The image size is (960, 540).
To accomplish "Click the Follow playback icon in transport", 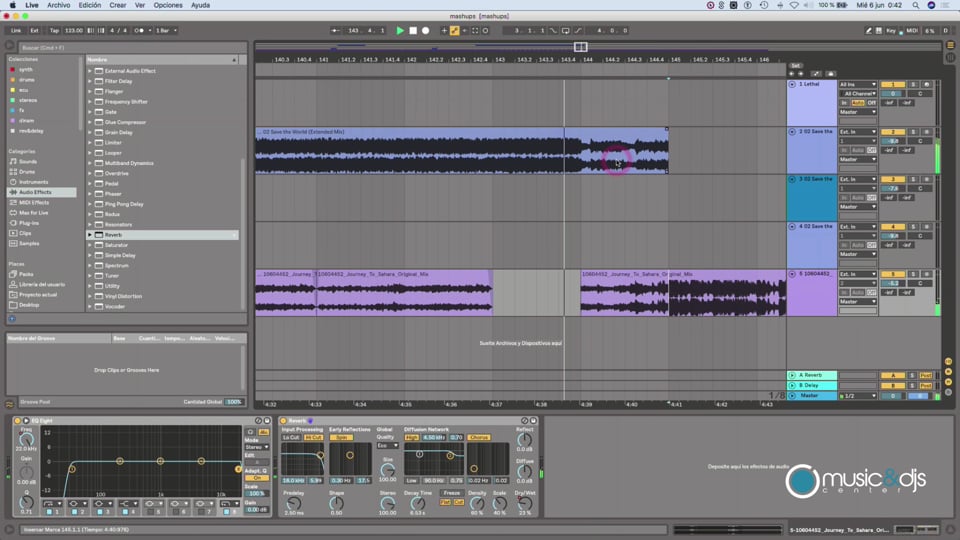I will point(336,30).
